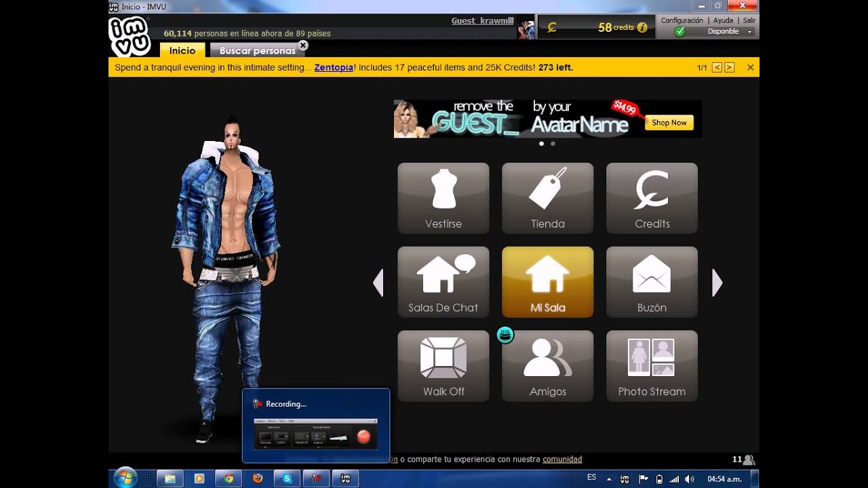
Task: Open the Credits tile
Action: point(652,198)
